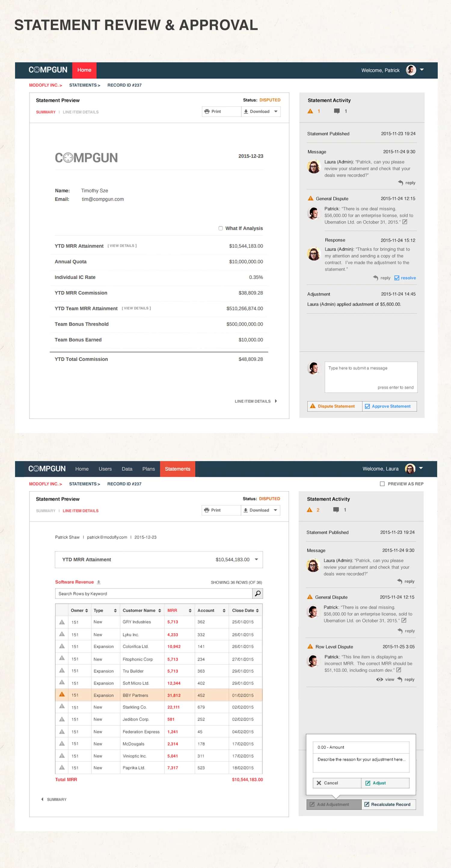Click the adjustment reason text area

coord(361,763)
